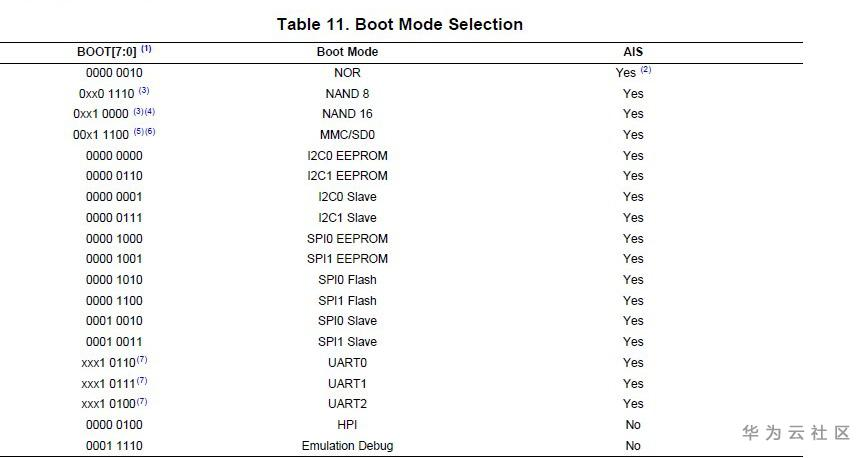Select the SPI1 Flash boot mode entry
863x458 pixels.
347,301
